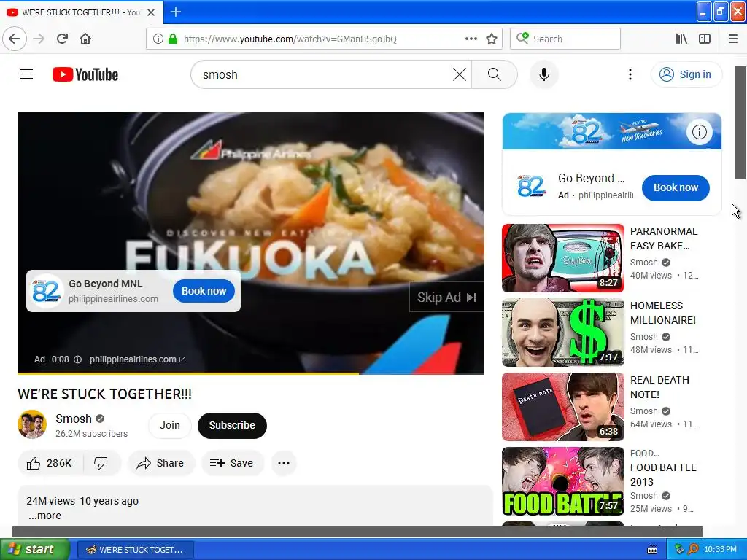Click the browser forward arrow

click(x=39, y=39)
